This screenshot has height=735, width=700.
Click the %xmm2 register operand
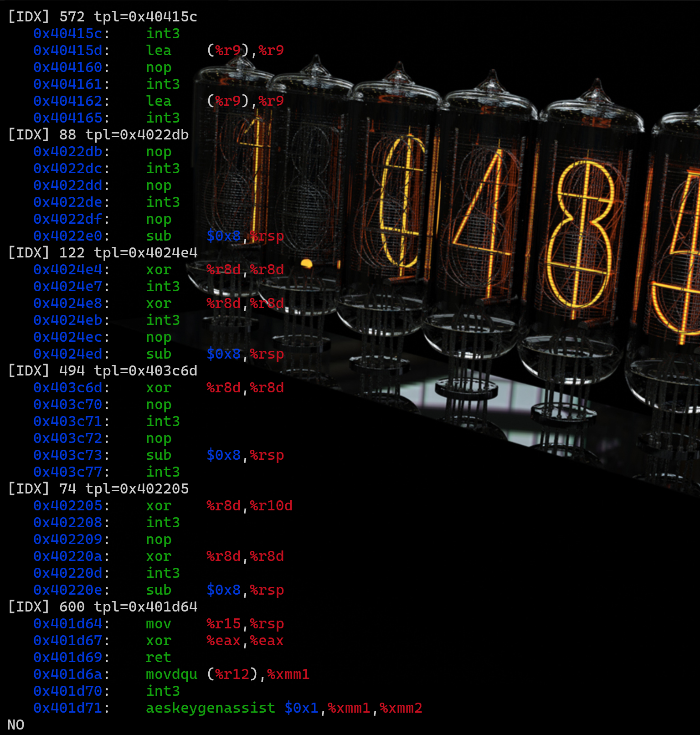click(x=401, y=708)
